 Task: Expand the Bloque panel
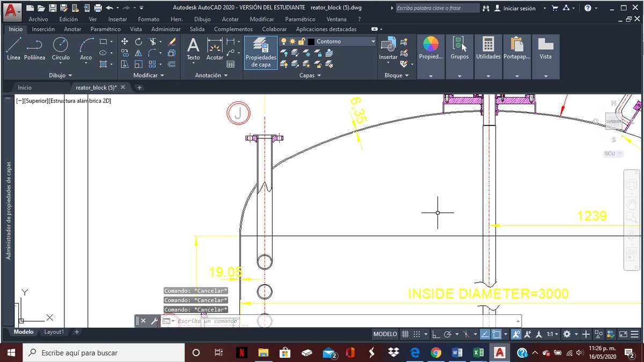[x=397, y=76]
